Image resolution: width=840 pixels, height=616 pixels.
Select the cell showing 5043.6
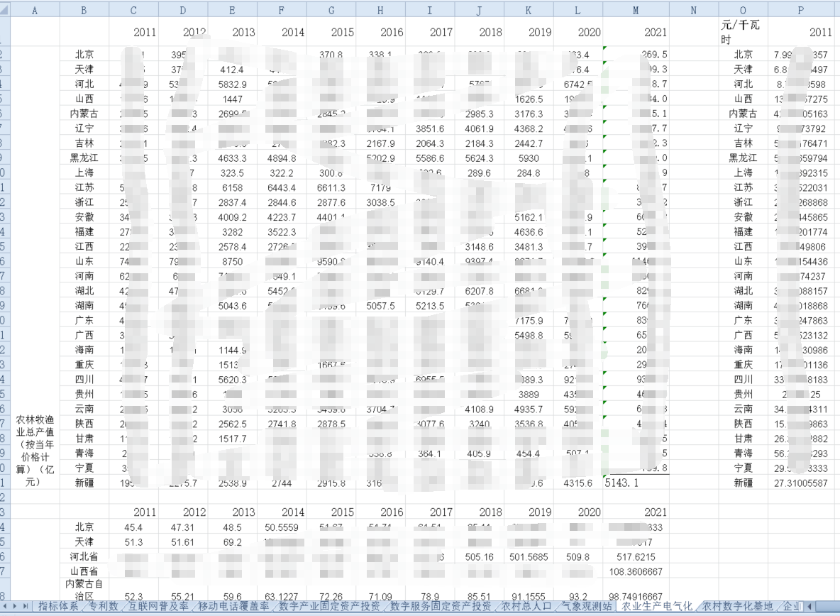232,306
